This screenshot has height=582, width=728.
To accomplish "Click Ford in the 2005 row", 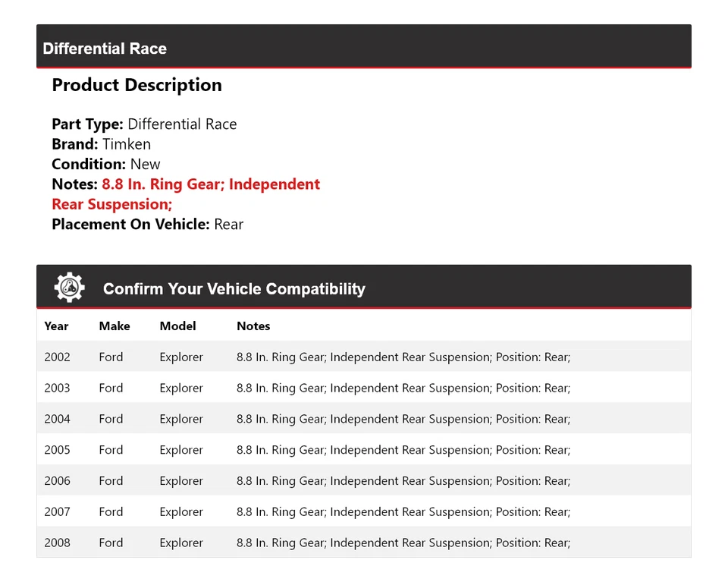I will 111,450.
